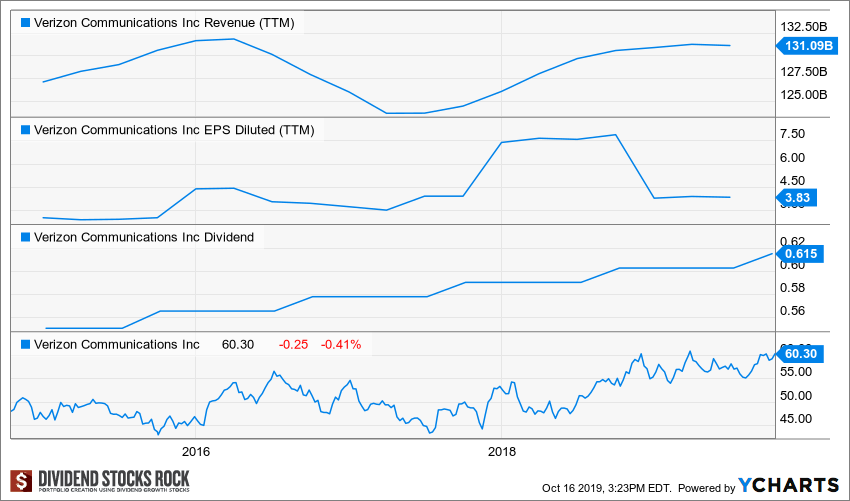Click the 45.00 price axis label
Viewport: 850px width, 501px height.
796,419
